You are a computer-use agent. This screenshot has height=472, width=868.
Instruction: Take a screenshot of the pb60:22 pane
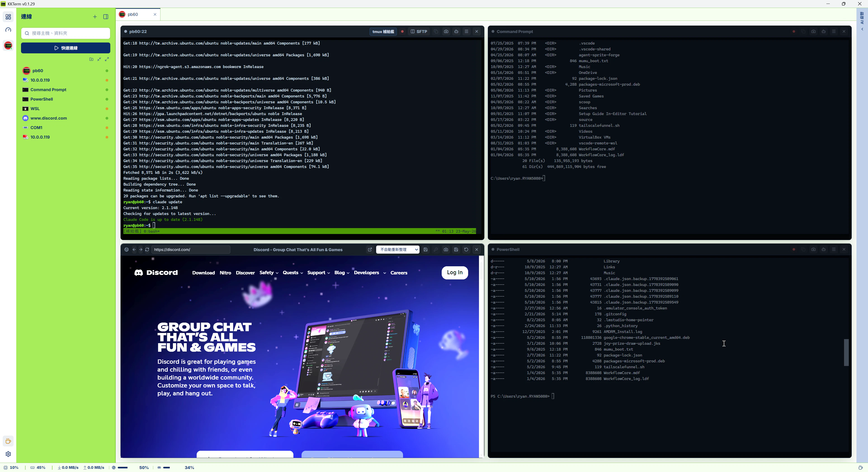[446, 31]
